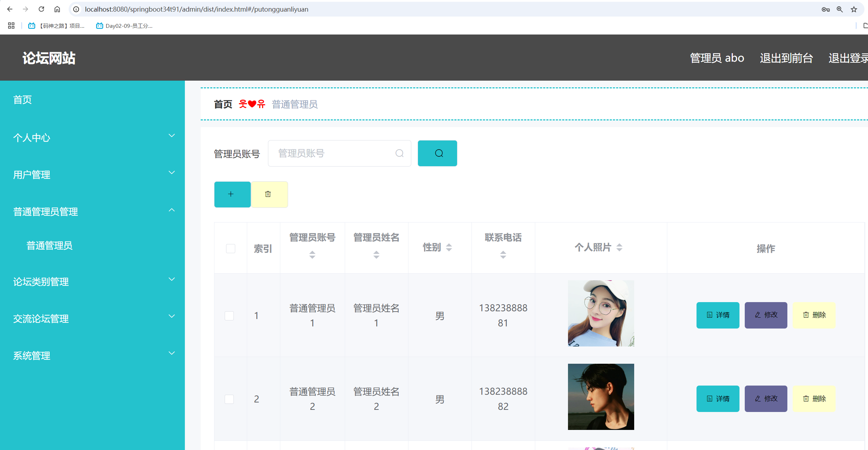868x450 pixels.
Task: Click the 修改 edit button for 普通管理员2
Action: 766,398
